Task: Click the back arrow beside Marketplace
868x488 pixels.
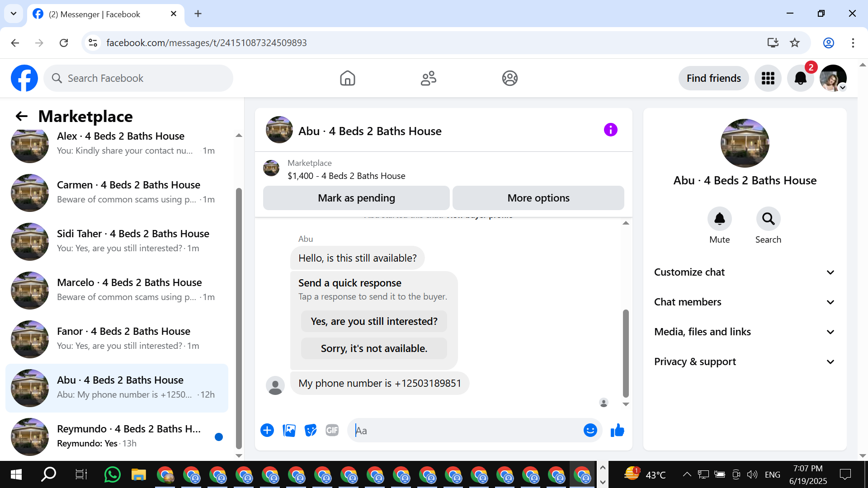Action: (22, 117)
